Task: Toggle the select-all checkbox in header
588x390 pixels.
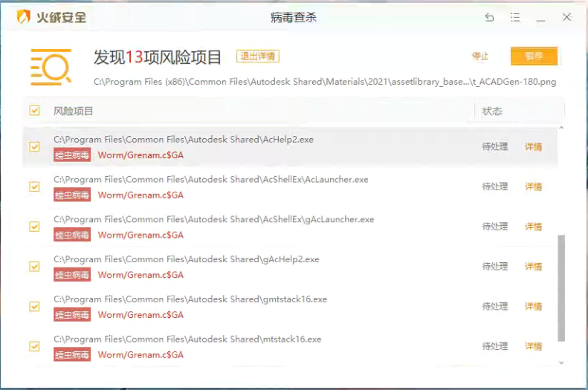Action: (34, 111)
